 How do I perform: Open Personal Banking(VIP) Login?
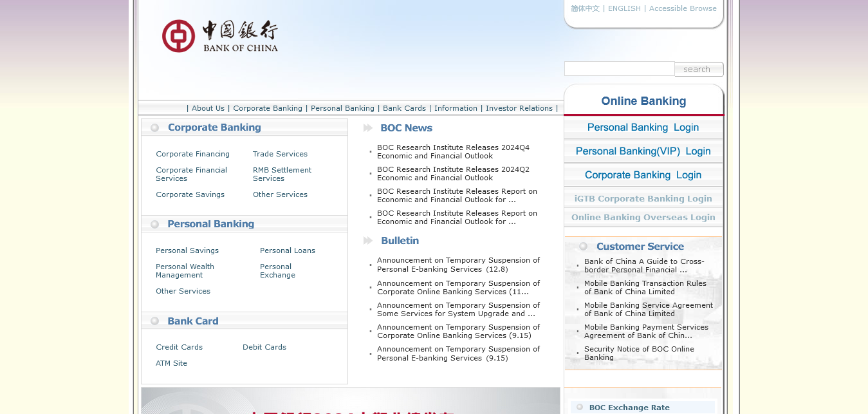coord(643,151)
